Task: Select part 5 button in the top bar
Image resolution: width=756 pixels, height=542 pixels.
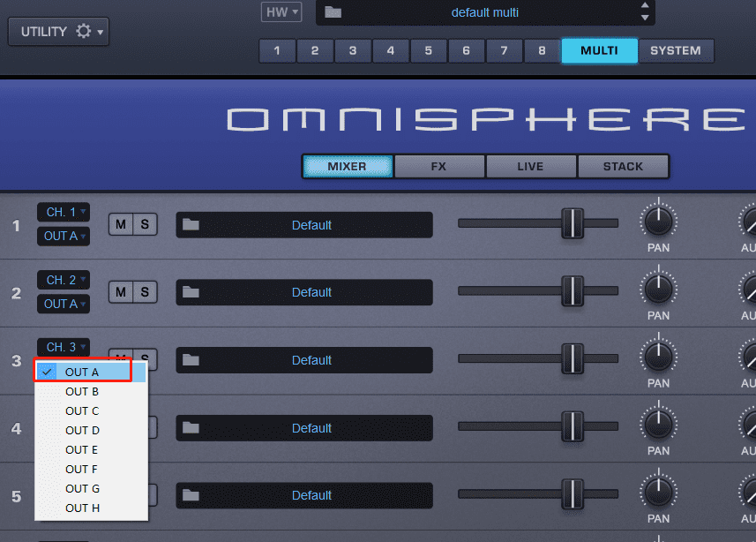Action: pos(429,50)
